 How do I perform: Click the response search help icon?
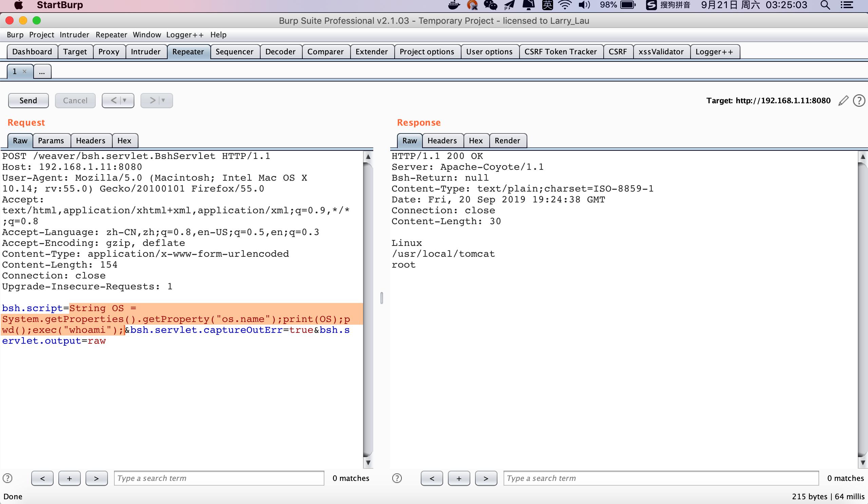coord(397,478)
